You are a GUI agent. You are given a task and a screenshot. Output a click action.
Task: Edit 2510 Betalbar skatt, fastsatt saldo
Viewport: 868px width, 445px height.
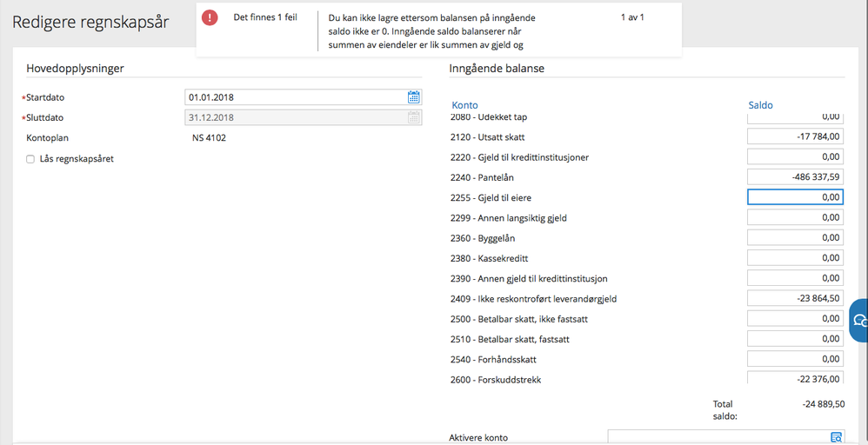pos(796,339)
